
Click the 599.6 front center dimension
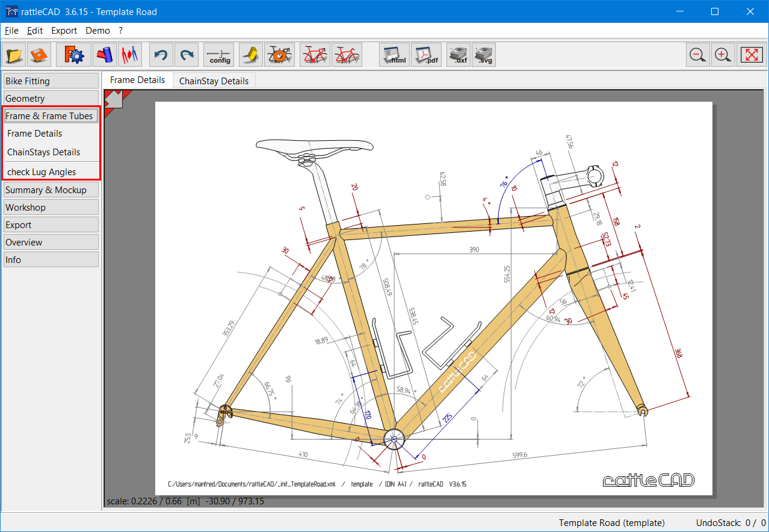(519, 455)
